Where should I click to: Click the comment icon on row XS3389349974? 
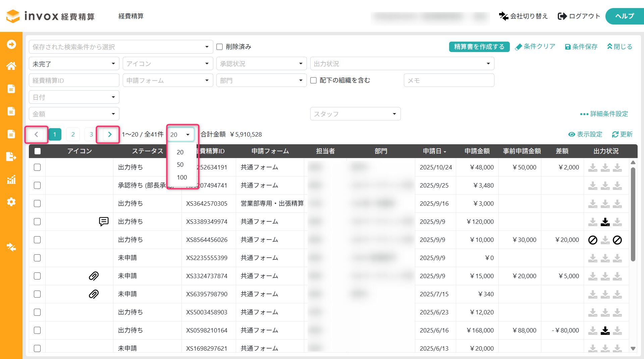click(x=104, y=221)
